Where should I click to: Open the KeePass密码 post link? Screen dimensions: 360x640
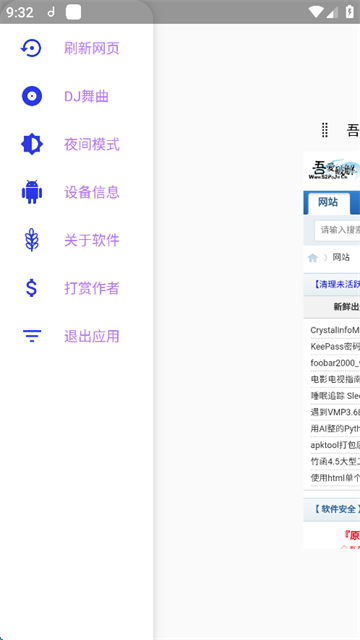pos(335,347)
